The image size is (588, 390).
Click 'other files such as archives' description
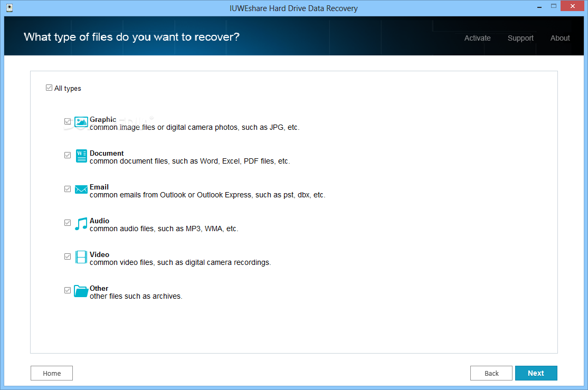pos(136,296)
